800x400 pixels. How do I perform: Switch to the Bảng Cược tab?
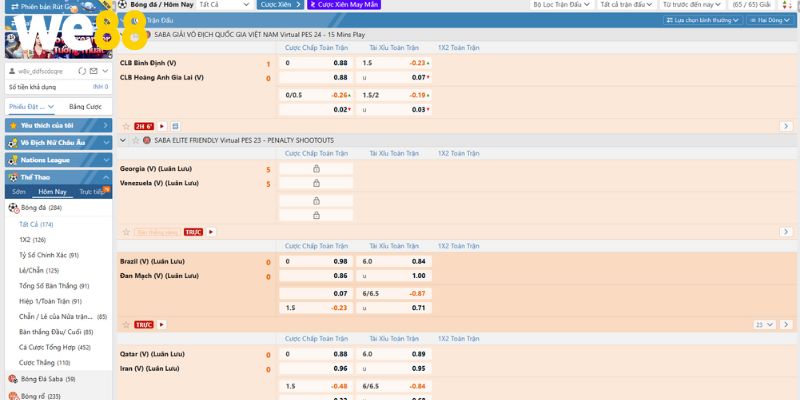(x=85, y=106)
